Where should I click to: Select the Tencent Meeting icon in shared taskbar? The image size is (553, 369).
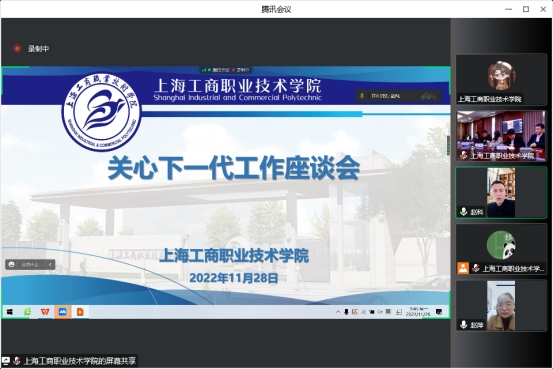(x=62, y=312)
